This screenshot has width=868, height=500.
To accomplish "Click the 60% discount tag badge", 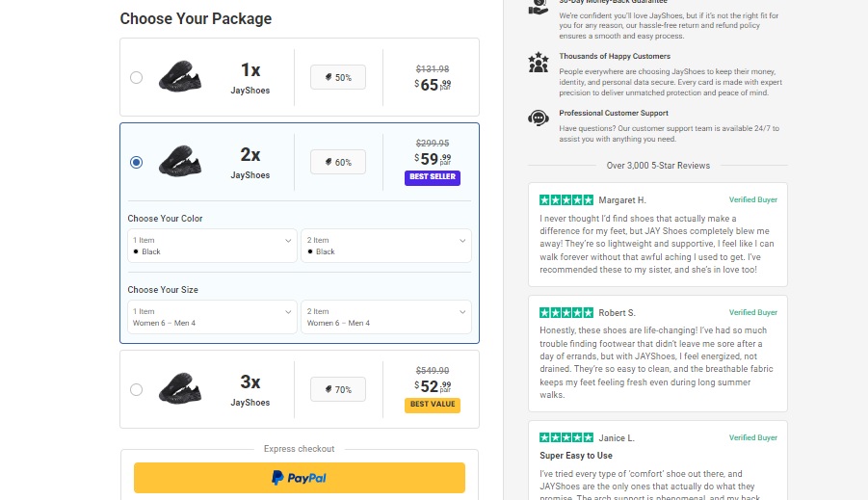I will (337, 162).
